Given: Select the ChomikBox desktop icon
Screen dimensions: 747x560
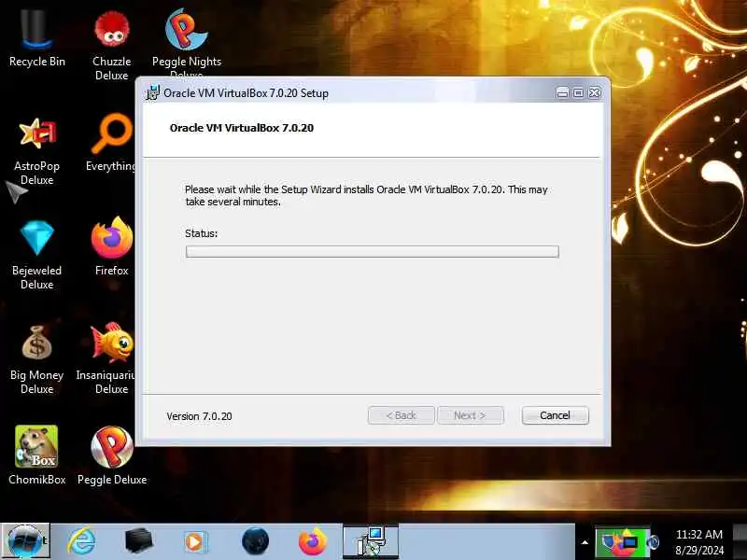Looking at the screenshot, I should pyautogui.click(x=36, y=455).
